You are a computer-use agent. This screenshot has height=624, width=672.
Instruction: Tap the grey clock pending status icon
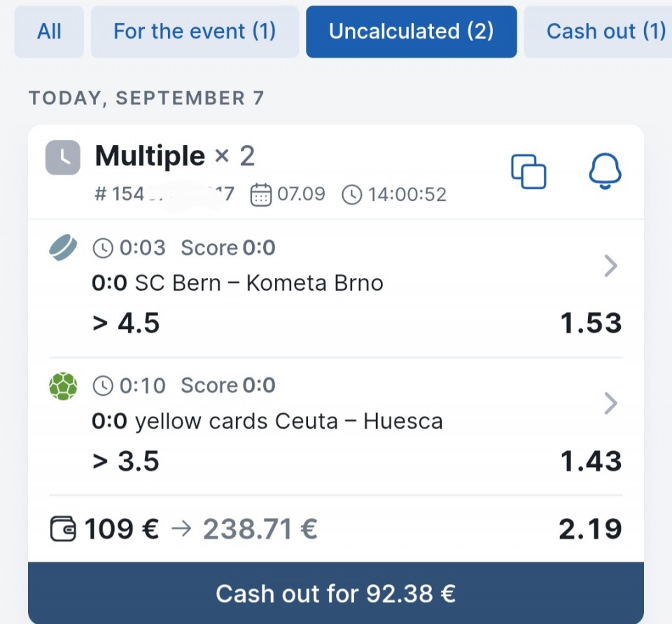click(x=62, y=158)
